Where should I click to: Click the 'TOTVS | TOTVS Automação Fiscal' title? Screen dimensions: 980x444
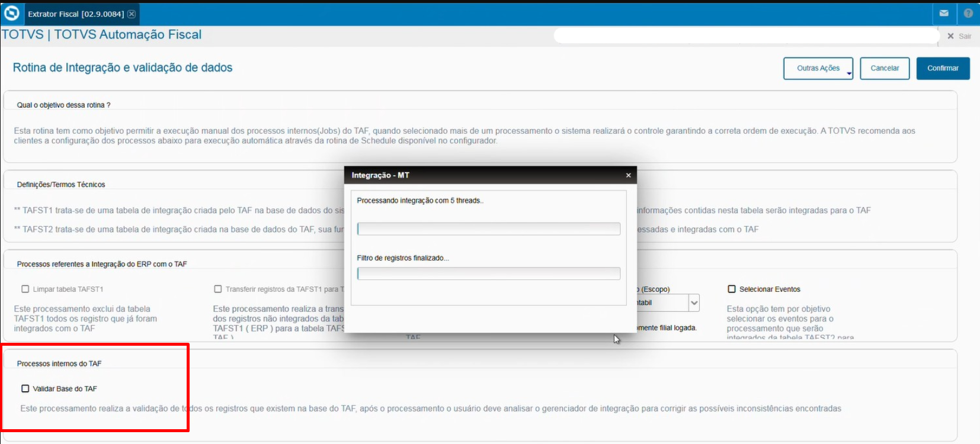coord(101,34)
